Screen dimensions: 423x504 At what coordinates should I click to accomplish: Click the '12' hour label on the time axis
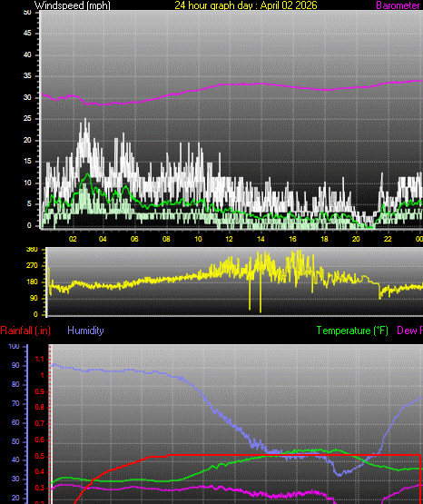click(229, 239)
